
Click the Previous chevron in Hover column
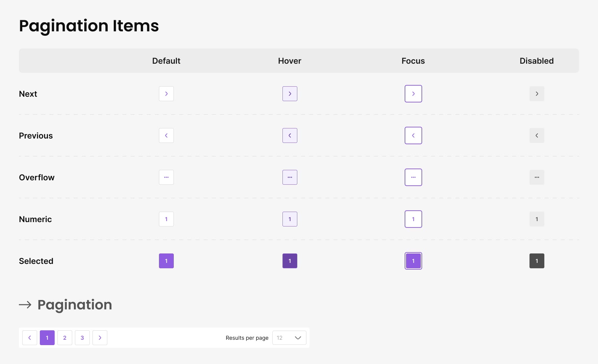[290, 135]
